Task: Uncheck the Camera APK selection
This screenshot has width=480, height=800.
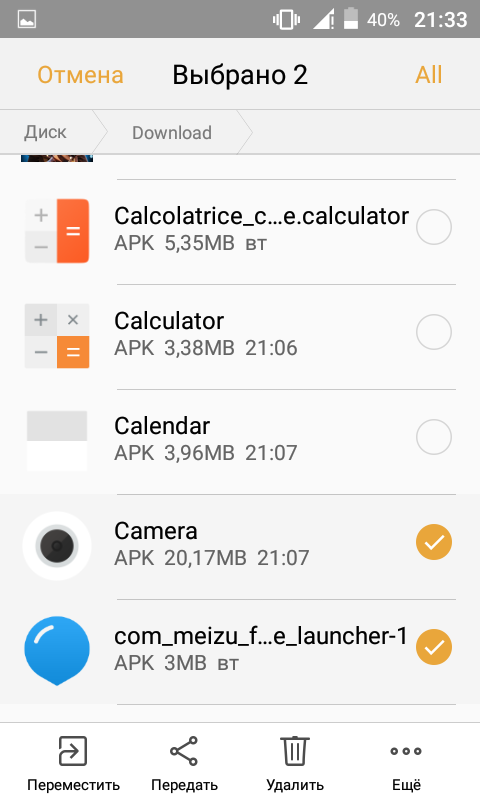Action: point(434,542)
